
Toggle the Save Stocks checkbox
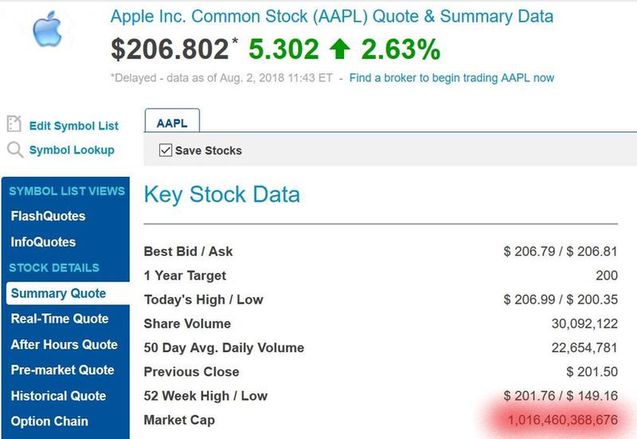165,150
